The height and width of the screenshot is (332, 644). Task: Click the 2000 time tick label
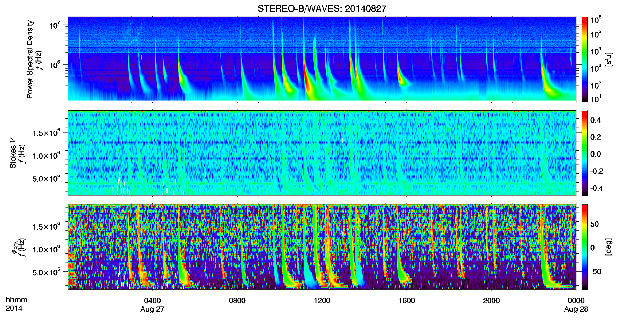pyautogui.click(x=491, y=301)
